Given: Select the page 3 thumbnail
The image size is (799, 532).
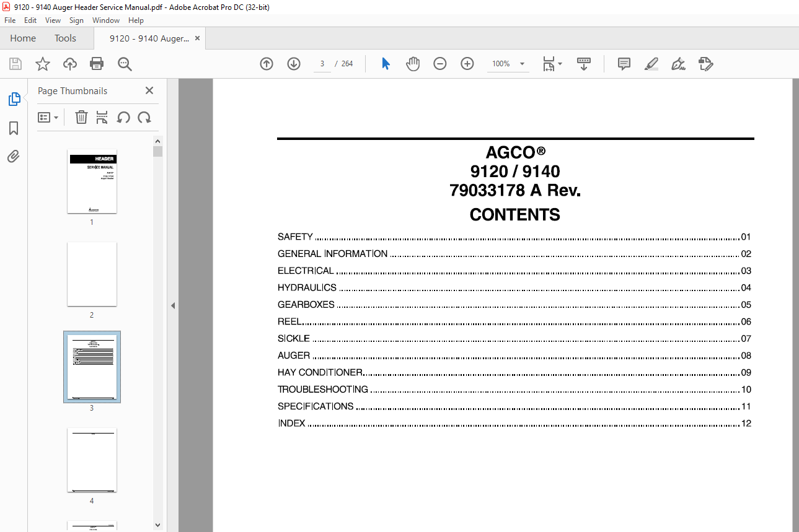Looking at the screenshot, I should click(92, 367).
